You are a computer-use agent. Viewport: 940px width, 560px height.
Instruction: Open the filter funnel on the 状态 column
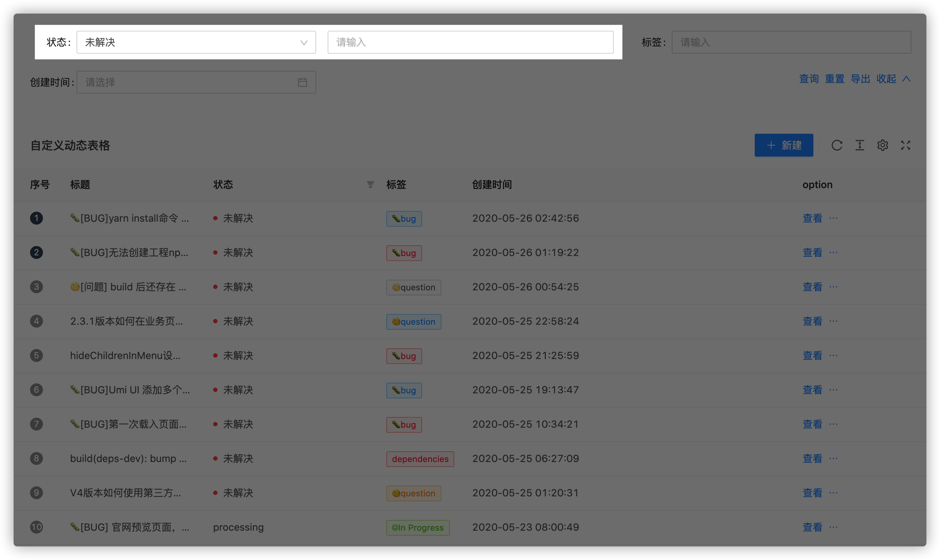[x=371, y=184]
